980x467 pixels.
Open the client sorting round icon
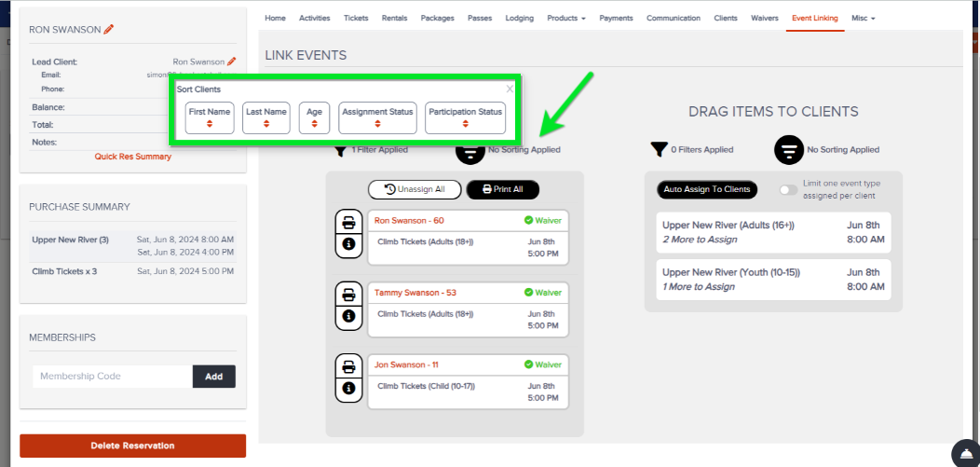(x=470, y=151)
